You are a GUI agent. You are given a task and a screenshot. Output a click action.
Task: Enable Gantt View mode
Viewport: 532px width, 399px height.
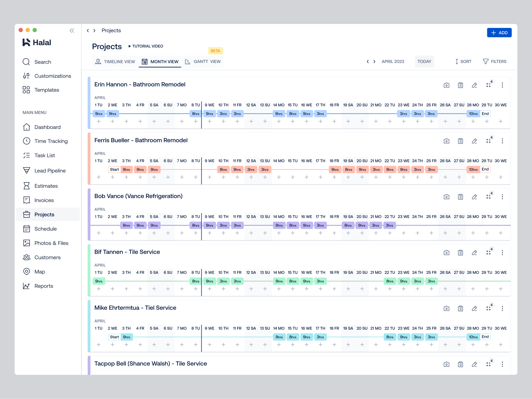point(203,61)
